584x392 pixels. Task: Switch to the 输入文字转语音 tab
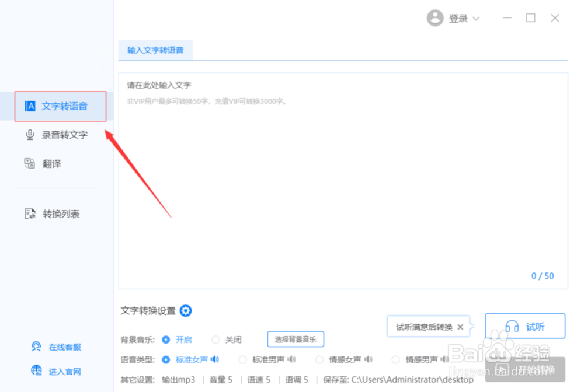155,50
